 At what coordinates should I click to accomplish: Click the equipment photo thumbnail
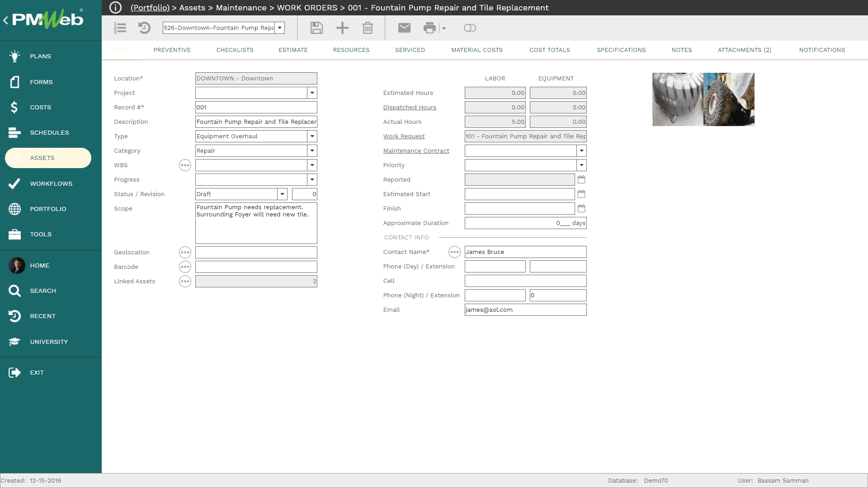click(x=703, y=99)
